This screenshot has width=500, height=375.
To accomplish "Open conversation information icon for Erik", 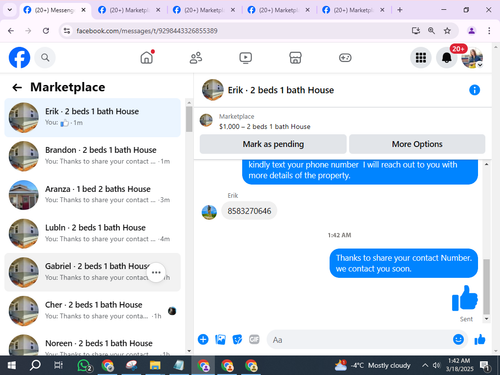I will (x=474, y=90).
